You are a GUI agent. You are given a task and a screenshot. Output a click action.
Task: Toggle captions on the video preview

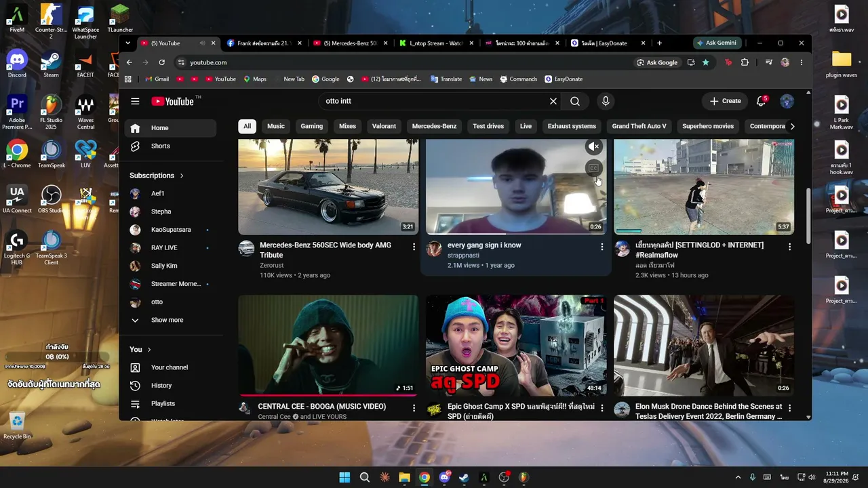593,168
